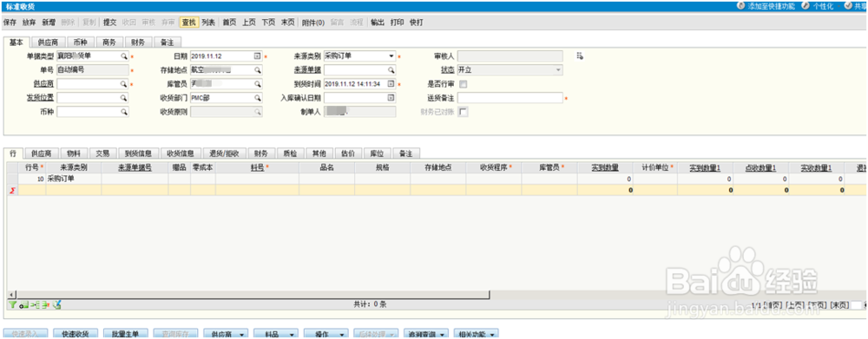Click the 采购订单 cell in row 10
Viewport: 868px width, 339px height.
coord(74,179)
